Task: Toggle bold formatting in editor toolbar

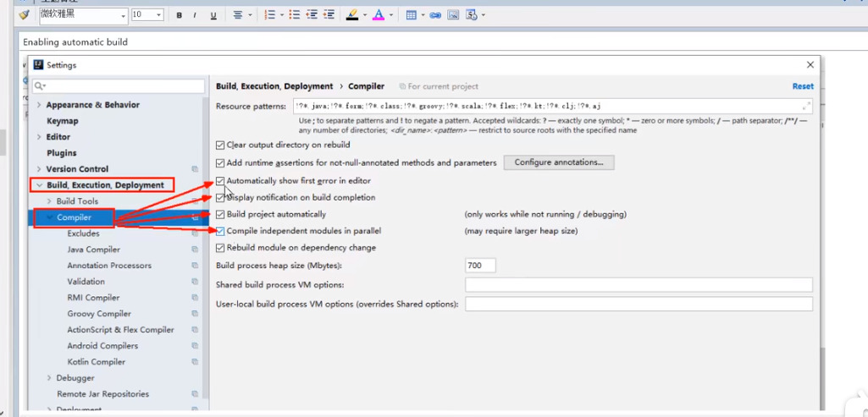Action: (180, 15)
